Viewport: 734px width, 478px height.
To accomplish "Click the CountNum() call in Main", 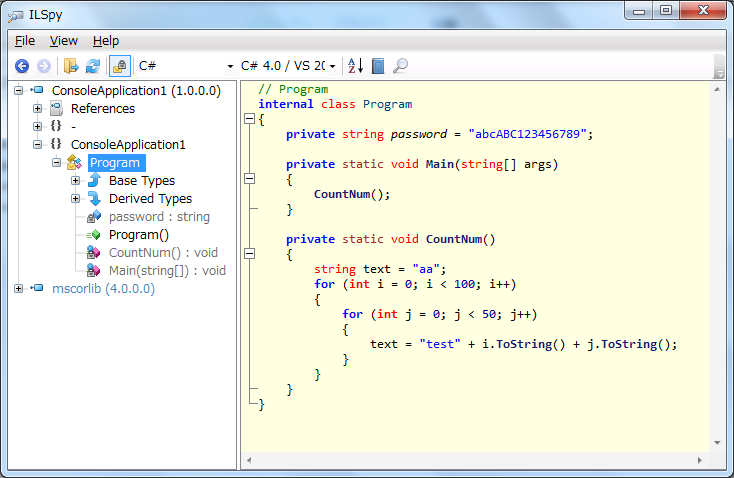I will [x=352, y=194].
